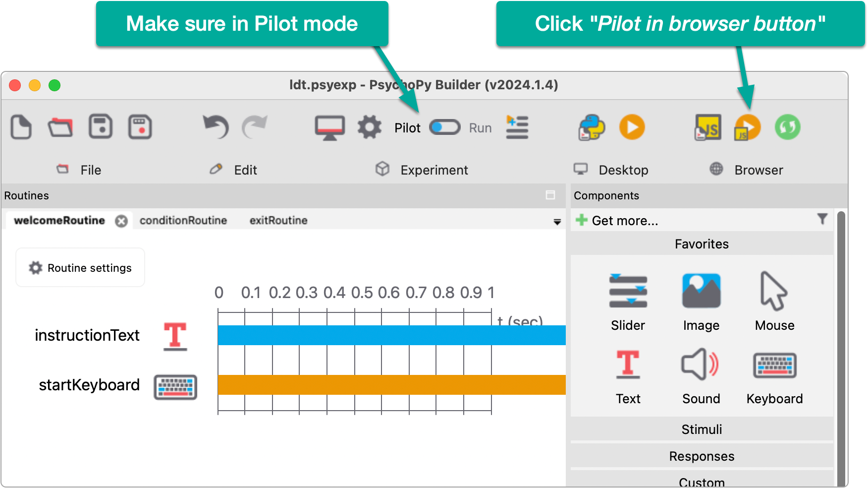Viewport: 868px width, 488px height.
Task: Toggle the Pilot/Run mode switch
Action: tap(445, 127)
